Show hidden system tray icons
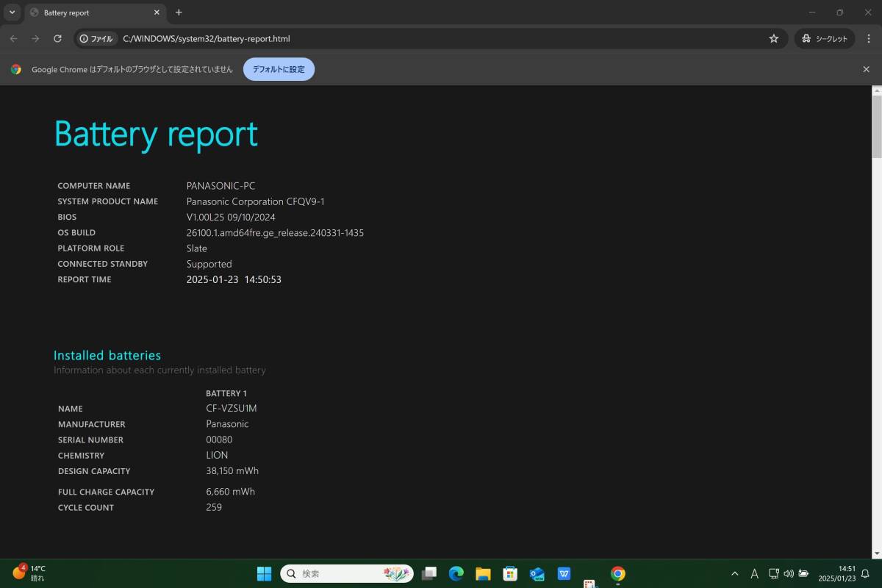Image resolution: width=882 pixels, height=588 pixels. point(734,573)
